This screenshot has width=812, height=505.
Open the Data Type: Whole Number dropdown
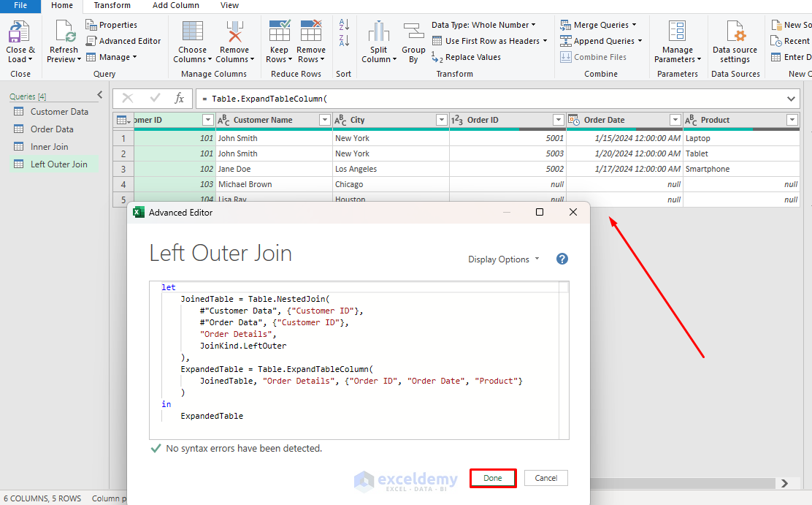point(483,25)
